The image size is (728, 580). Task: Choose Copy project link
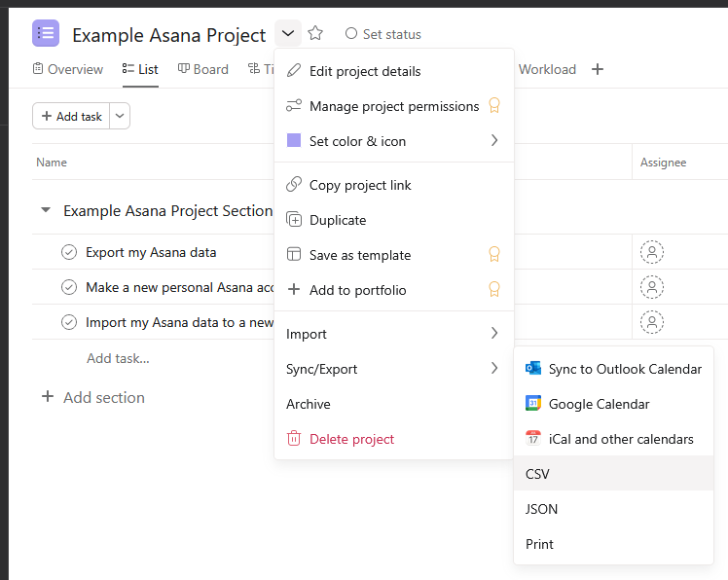(x=394, y=185)
